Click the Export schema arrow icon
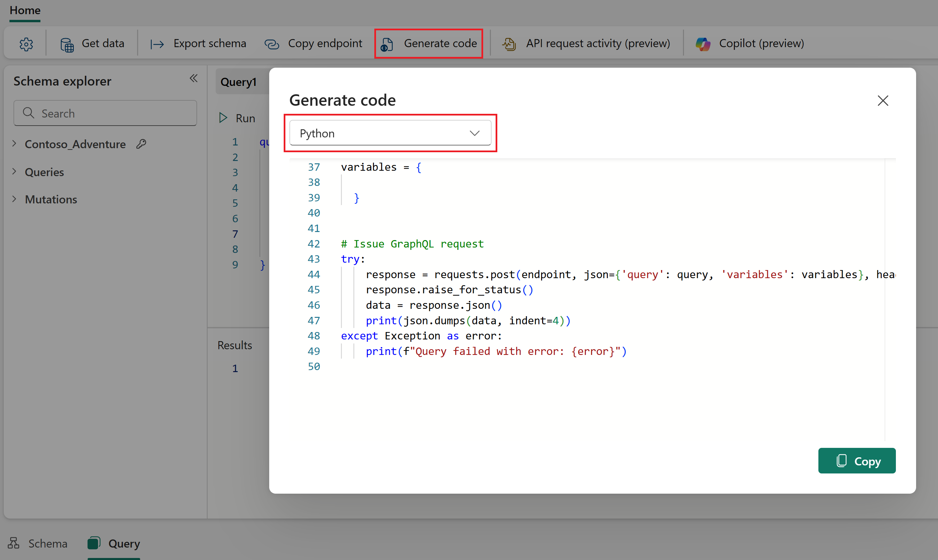 157,44
